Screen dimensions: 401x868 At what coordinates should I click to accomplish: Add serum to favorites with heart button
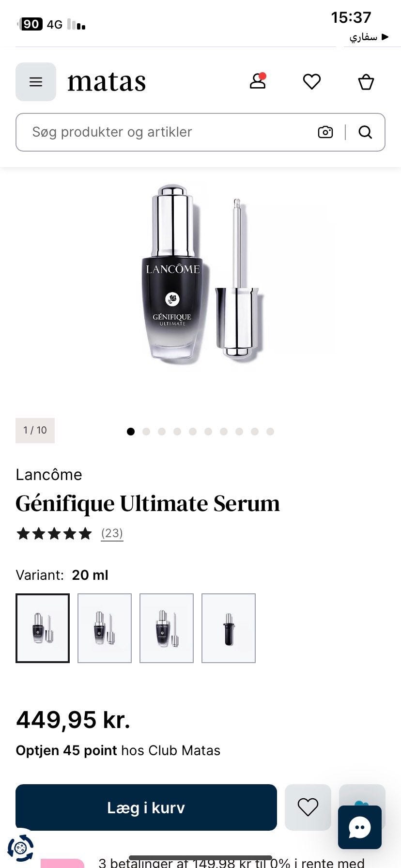tap(308, 807)
